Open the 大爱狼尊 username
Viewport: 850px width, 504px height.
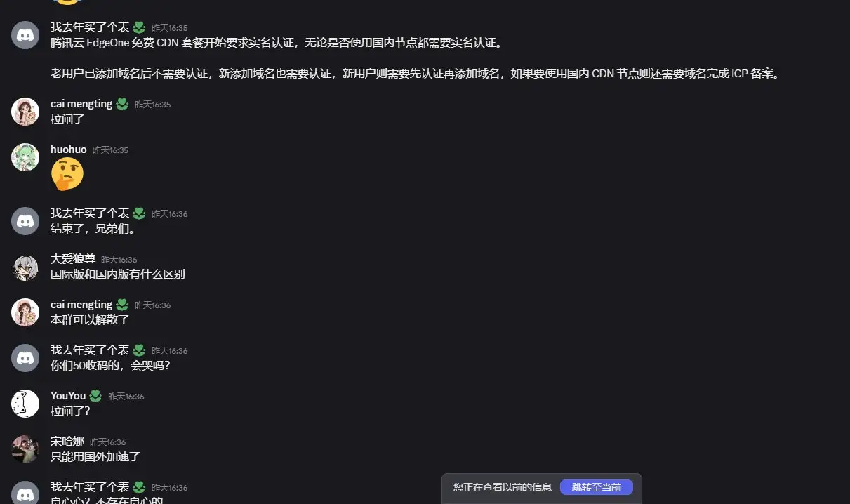pos(73,259)
